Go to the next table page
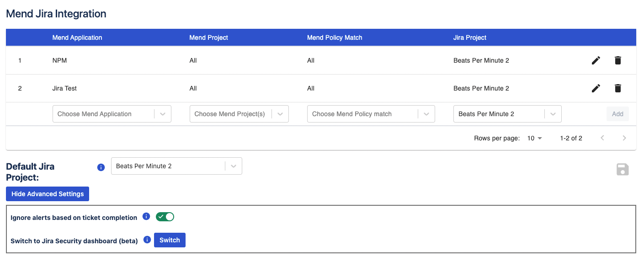Screen dimensions: 644x262 624,138
